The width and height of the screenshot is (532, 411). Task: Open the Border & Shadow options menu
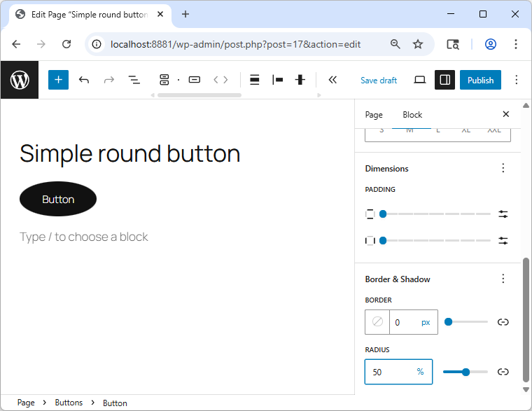[x=503, y=279]
